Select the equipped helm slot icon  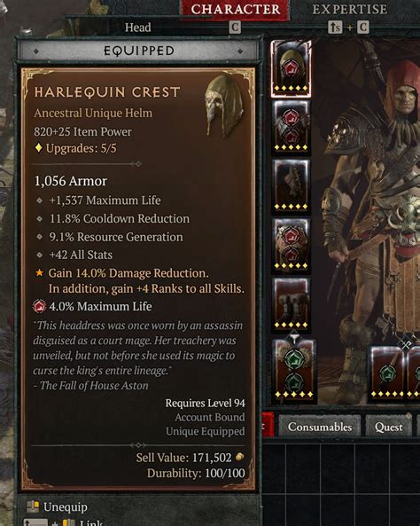click(291, 69)
